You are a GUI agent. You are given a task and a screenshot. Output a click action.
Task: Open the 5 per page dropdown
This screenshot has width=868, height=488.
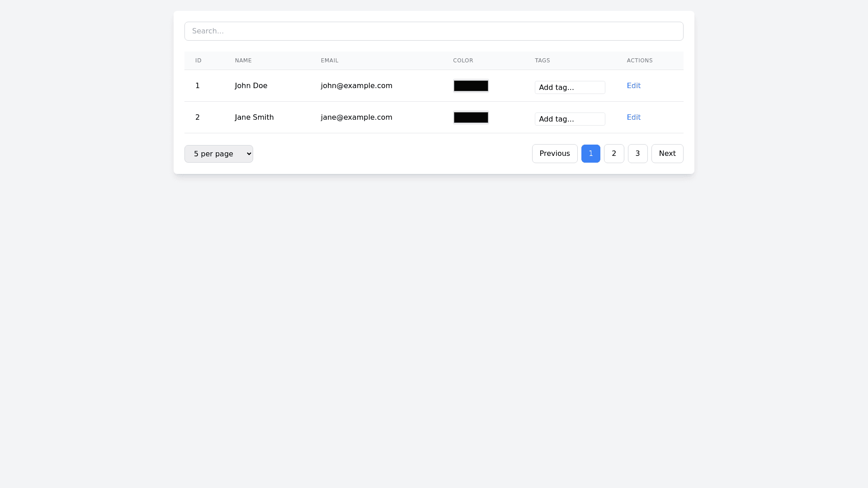coord(218,154)
